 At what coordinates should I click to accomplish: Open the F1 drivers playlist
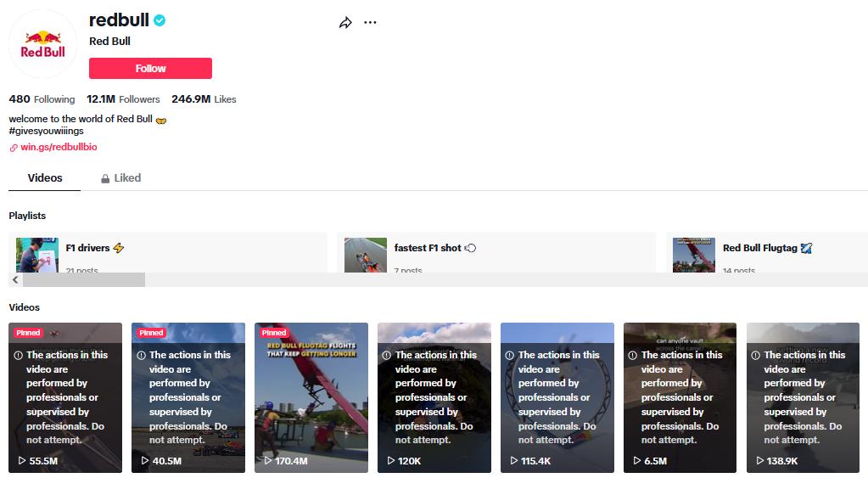(168, 252)
